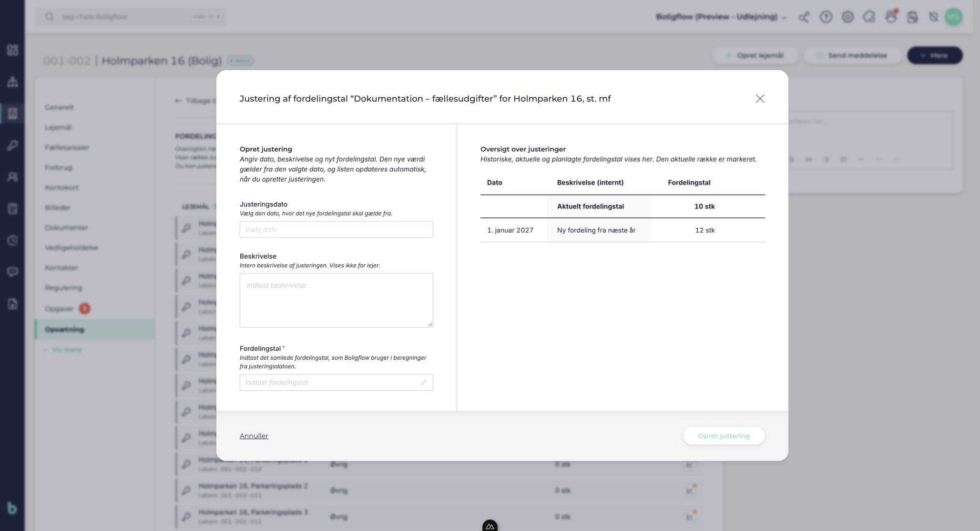Click into the Fordelingstal input field
This screenshot has width=980, height=531.
(336, 382)
